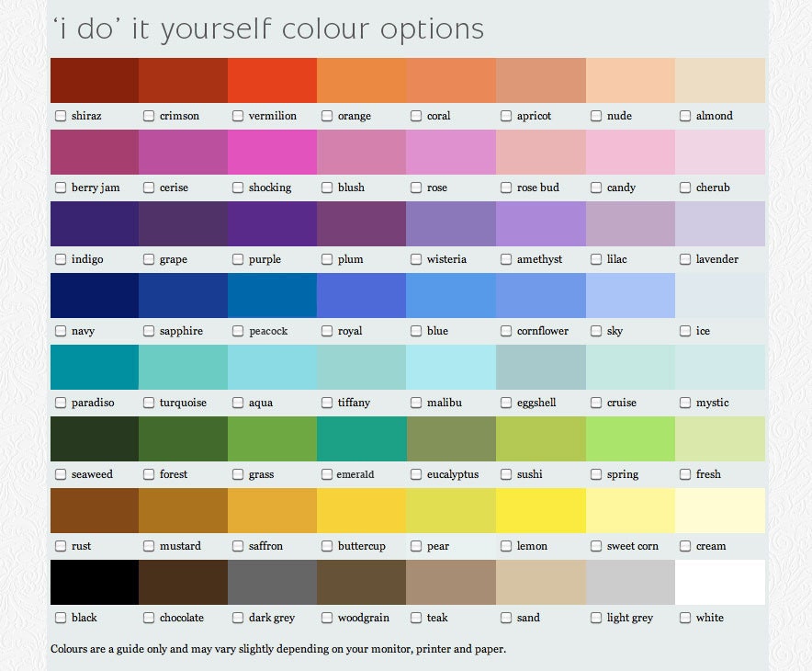Select the peacock checkbox
Screen dimensions: 812x671
pos(238,331)
